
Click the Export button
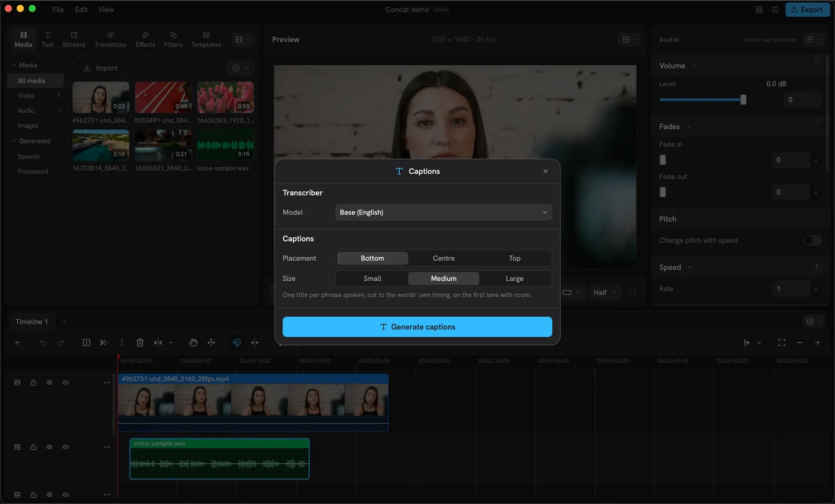807,9
